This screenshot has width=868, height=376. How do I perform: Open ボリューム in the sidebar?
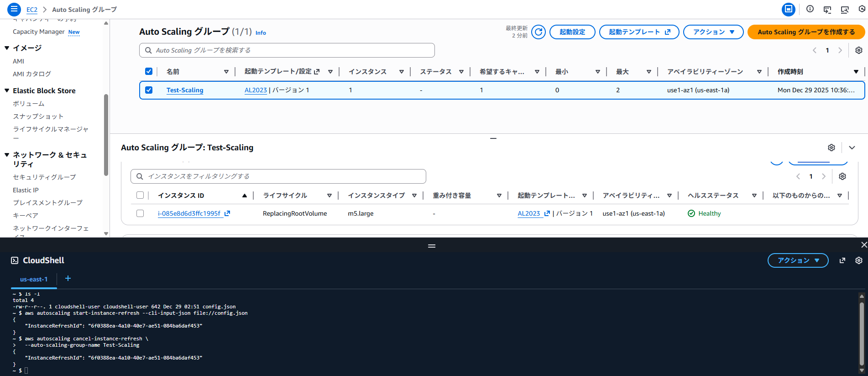point(29,104)
